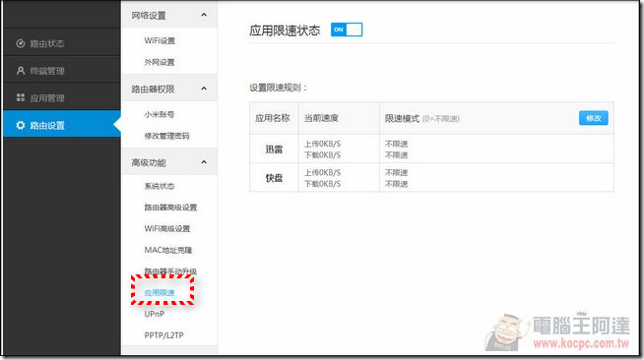The image size is (644, 360).
Task: Click the 应用限速状态 heading
Action: 285,30
